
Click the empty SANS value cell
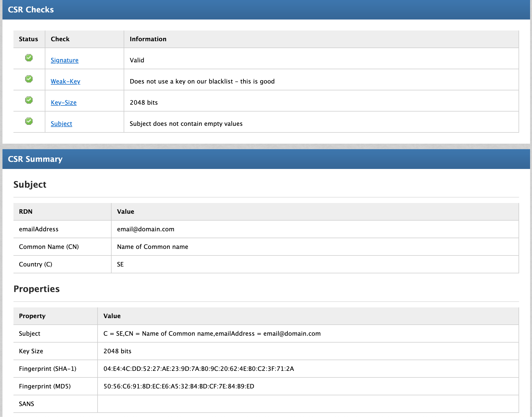pos(308,404)
